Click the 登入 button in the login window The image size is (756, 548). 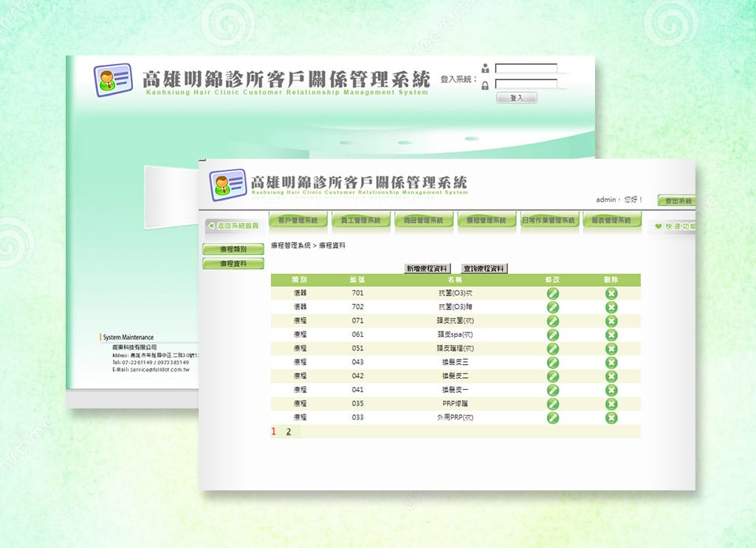click(x=516, y=98)
